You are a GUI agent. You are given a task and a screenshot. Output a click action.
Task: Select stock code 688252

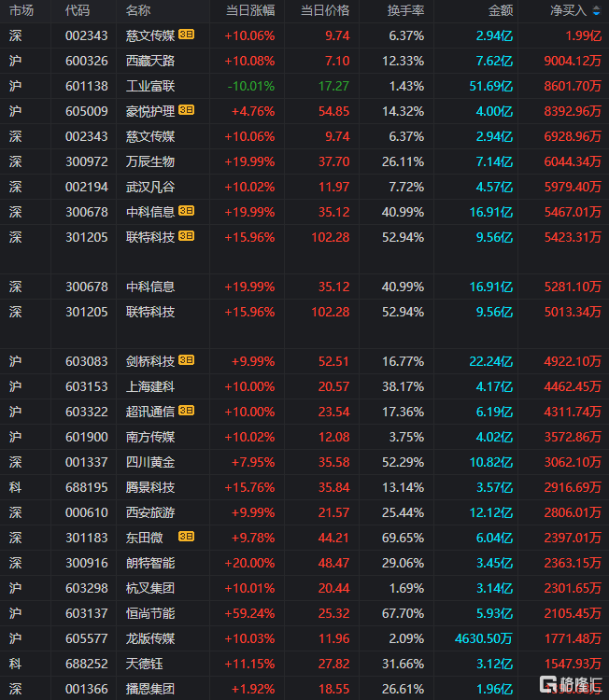coord(87,664)
